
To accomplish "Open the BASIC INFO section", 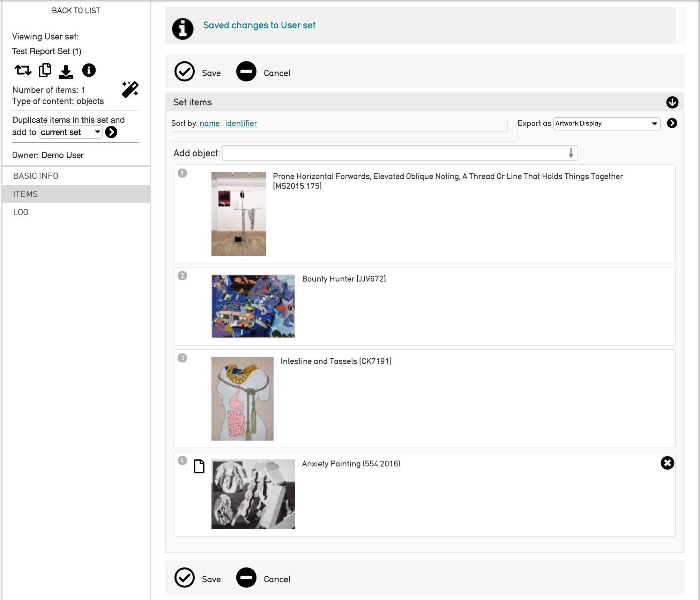I will point(36,176).
